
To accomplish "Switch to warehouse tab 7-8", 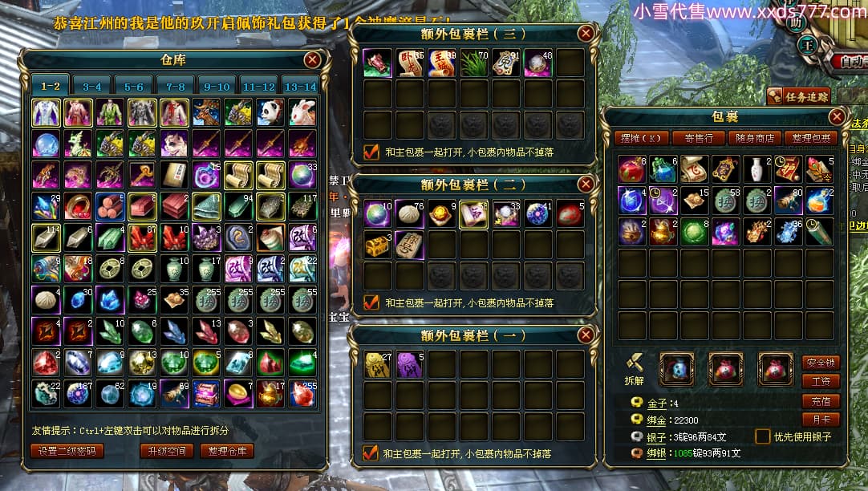I will pos(176,87).
